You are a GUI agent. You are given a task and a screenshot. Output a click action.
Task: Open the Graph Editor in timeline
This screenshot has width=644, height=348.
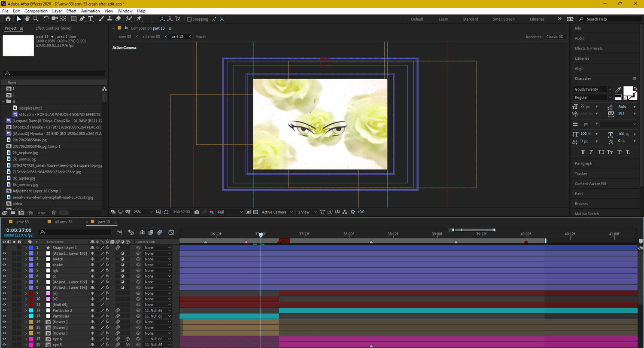click(171, 232)
